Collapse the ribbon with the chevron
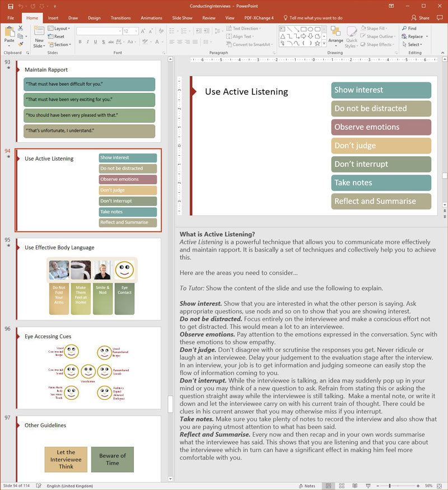 (442, 53)
